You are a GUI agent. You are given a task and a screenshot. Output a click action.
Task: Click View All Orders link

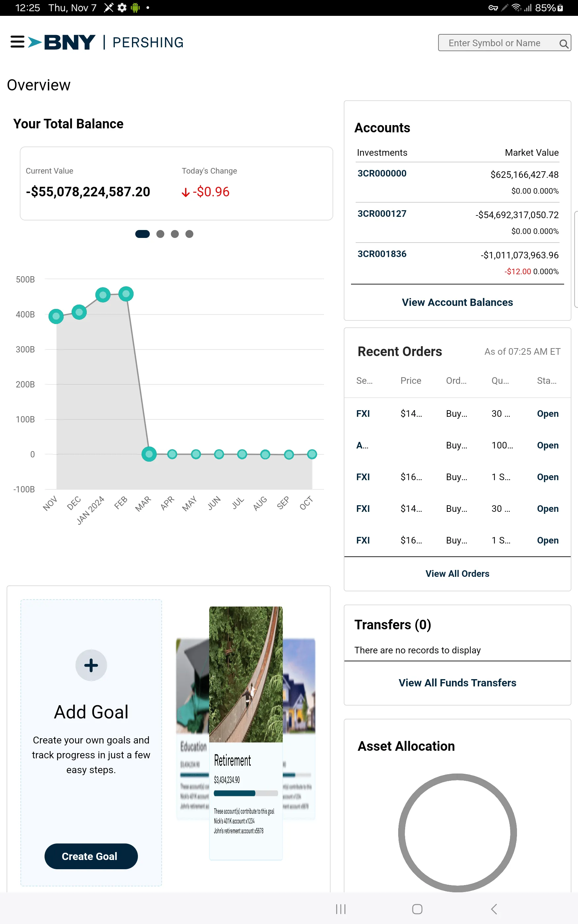(457, 574)
